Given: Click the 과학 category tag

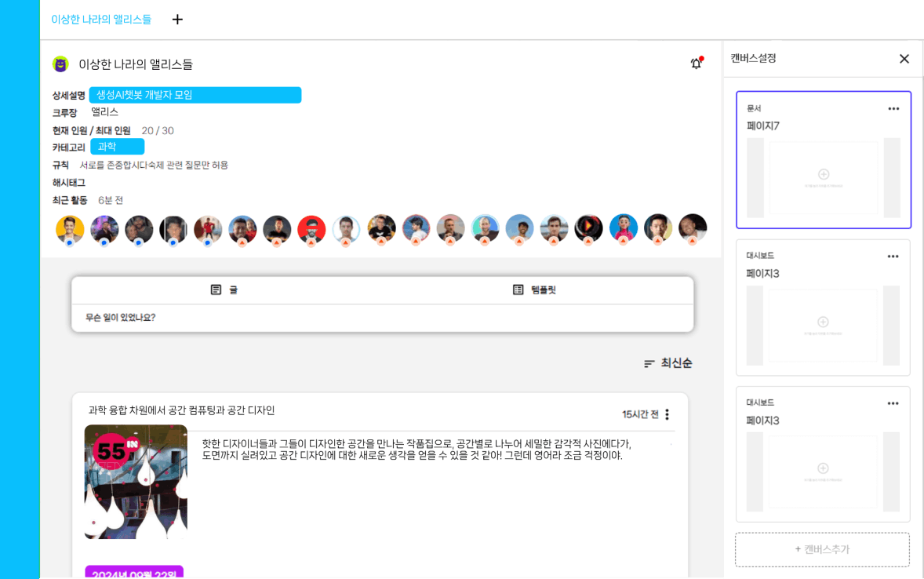Looking at the screenshot, I should click(117, 147).
